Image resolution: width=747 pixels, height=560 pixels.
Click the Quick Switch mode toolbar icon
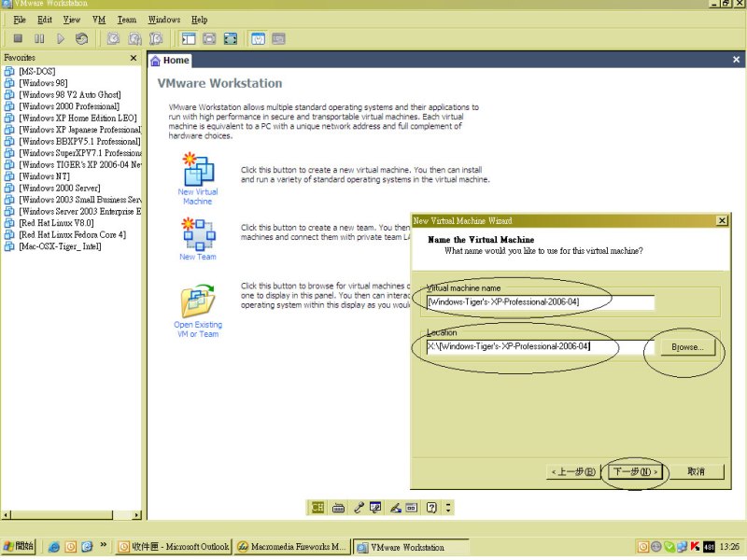[209, 38]
